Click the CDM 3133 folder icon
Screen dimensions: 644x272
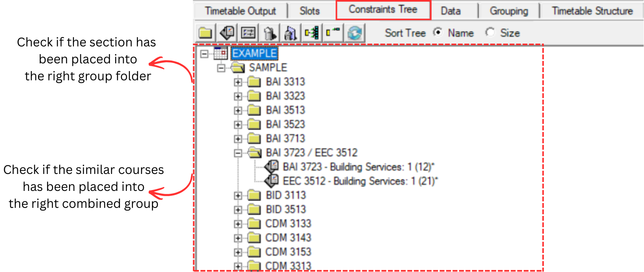[254, 224]
